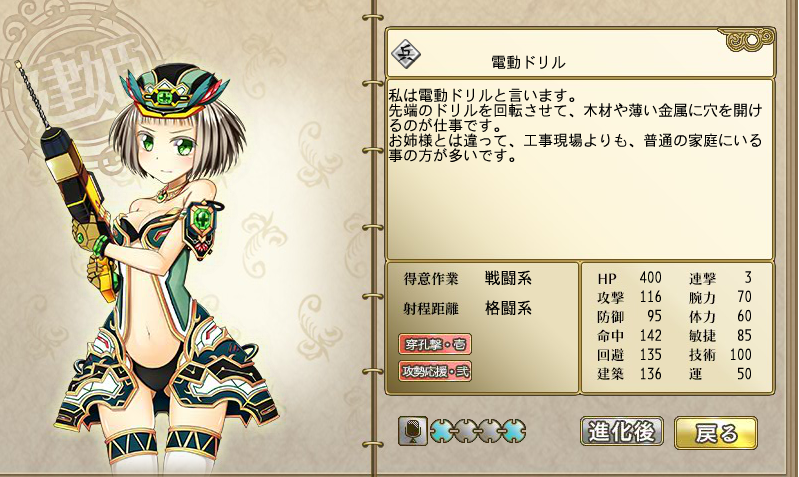Click the 穿孔撃・壱 skill badge

[x=435, y=344]
